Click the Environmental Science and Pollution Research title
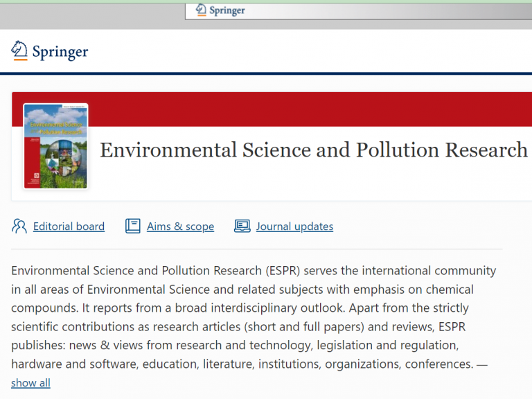 click(314, 150)
